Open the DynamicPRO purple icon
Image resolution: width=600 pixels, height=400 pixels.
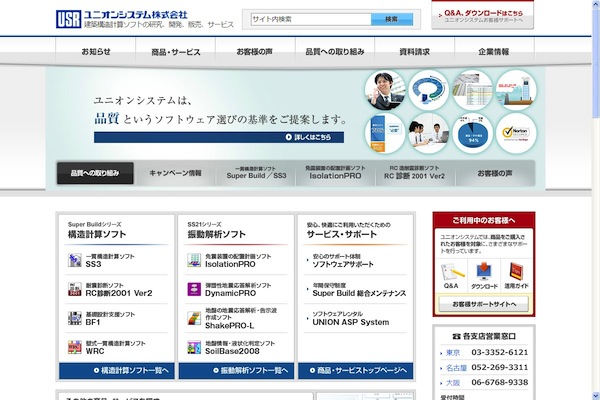click(x=194, y=289)
